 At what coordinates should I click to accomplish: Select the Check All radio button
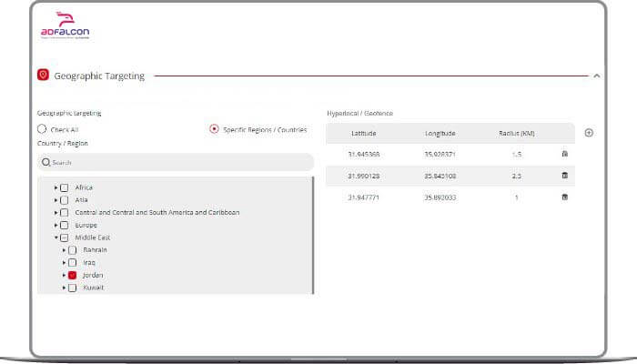pyautogui.click(x=42, y=129)
